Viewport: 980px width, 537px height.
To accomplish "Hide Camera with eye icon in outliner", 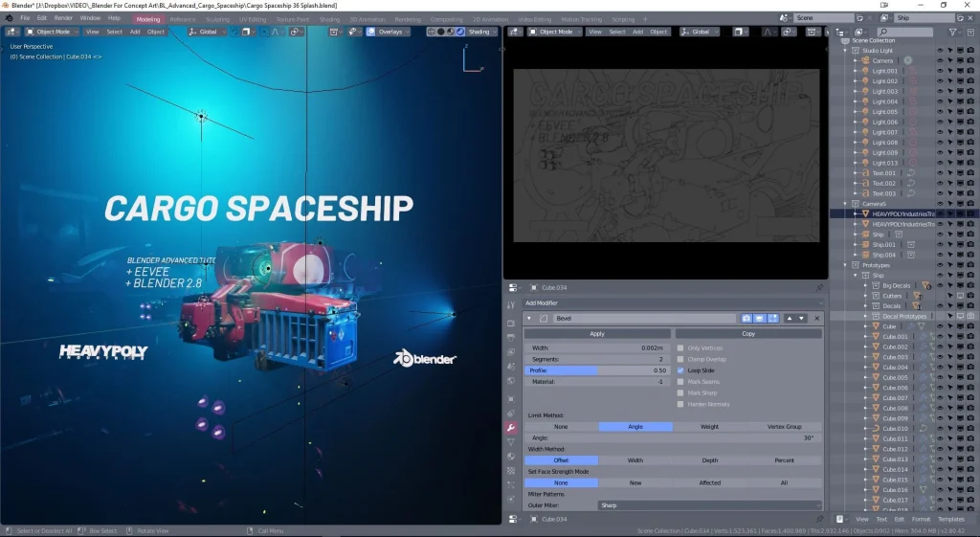I will tap(940, 60).
